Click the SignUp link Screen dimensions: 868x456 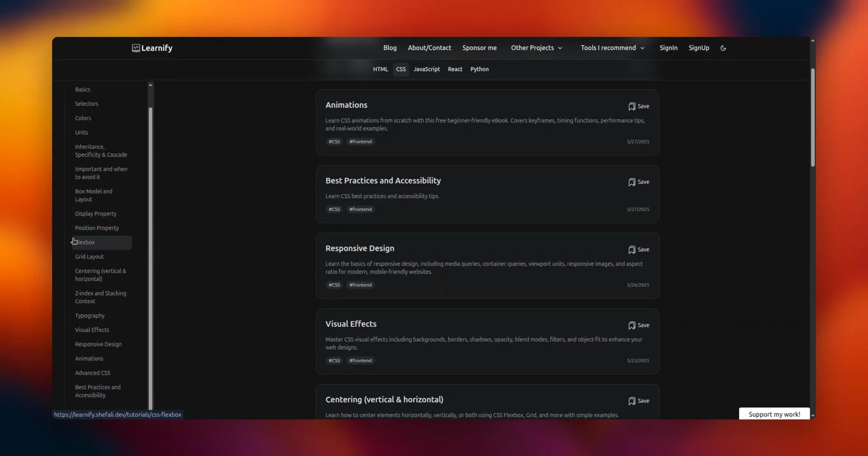coord(698,48)
